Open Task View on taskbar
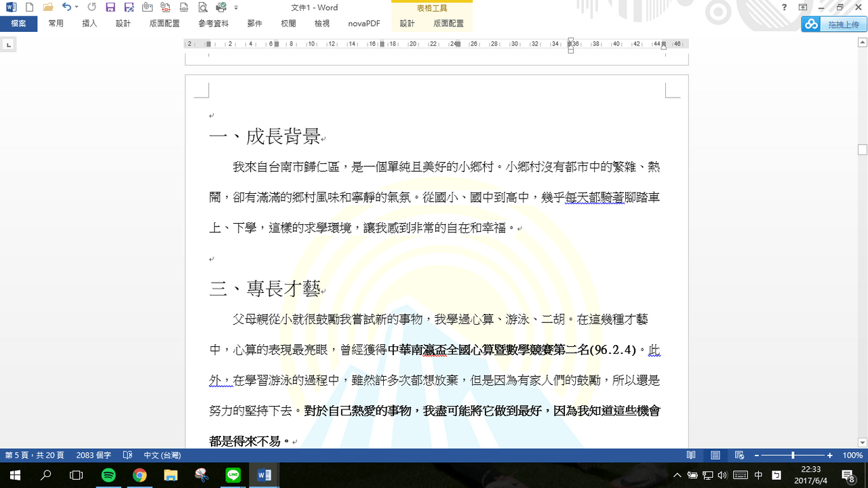Image resolution: width=868 pixels, height=488 pixels. [x=77, y=475]
